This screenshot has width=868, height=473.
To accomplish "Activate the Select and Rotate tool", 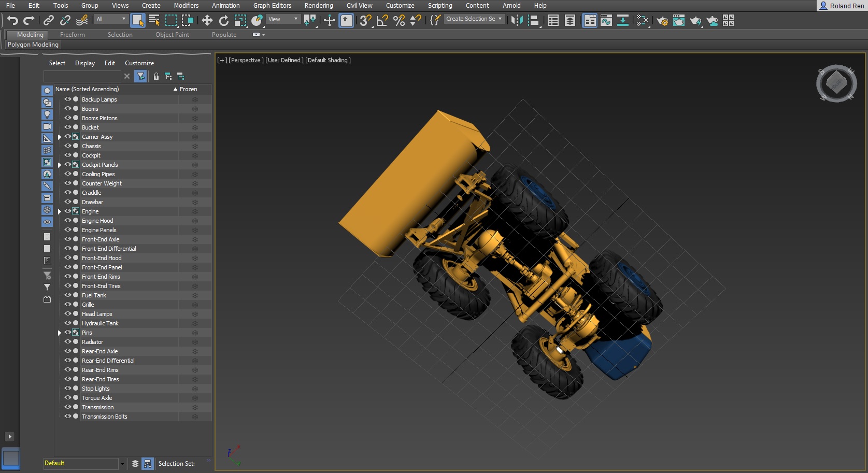I will pyautogui.click(x=224, y=20).
